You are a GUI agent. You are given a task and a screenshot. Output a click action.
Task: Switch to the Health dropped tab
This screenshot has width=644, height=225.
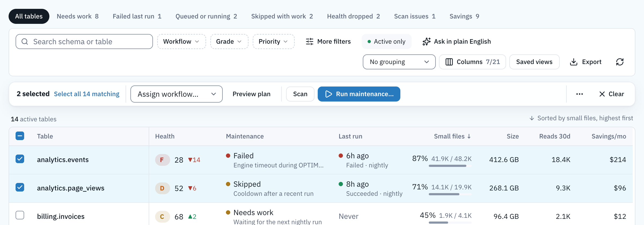pos(353,16)
